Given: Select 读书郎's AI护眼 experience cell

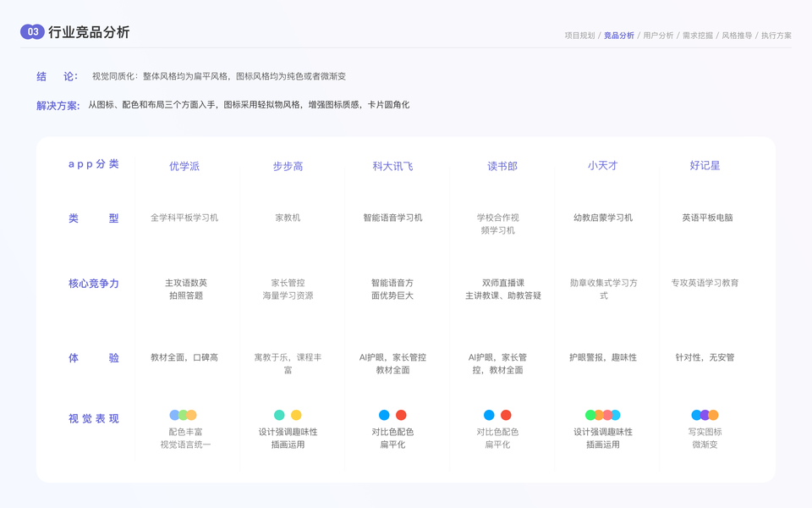Looking at the screenshot, I should (x=497, y=363).
